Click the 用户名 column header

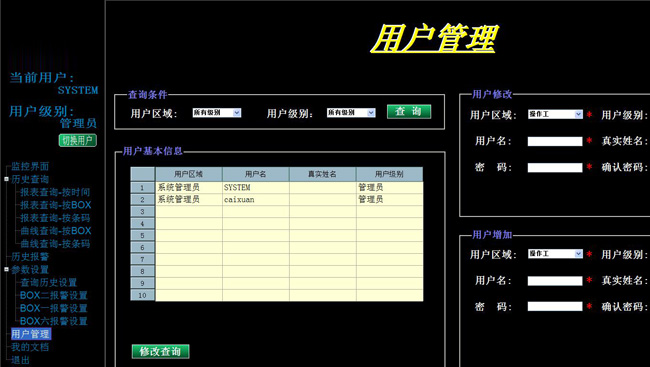pyautogui.click(x=256, y=174)
